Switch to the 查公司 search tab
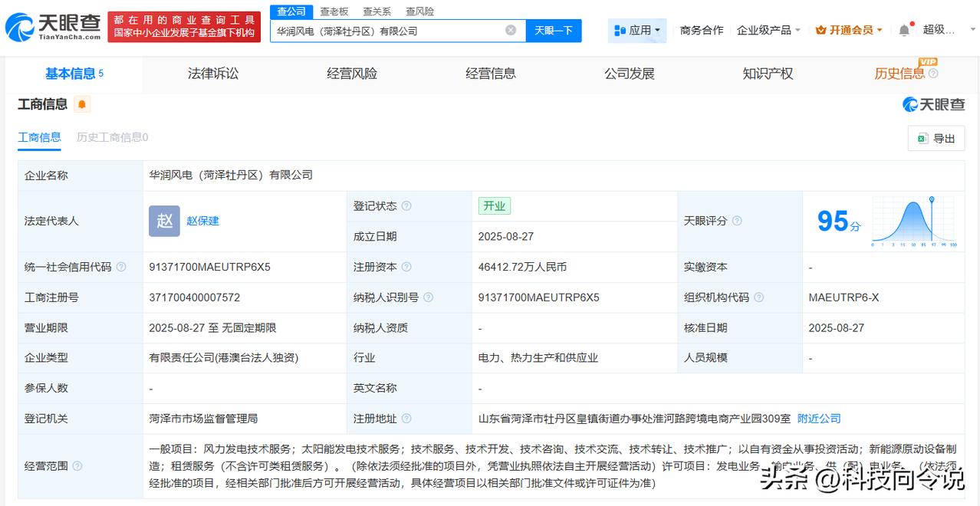Screen dimensions: 980x506 point(291,11)
